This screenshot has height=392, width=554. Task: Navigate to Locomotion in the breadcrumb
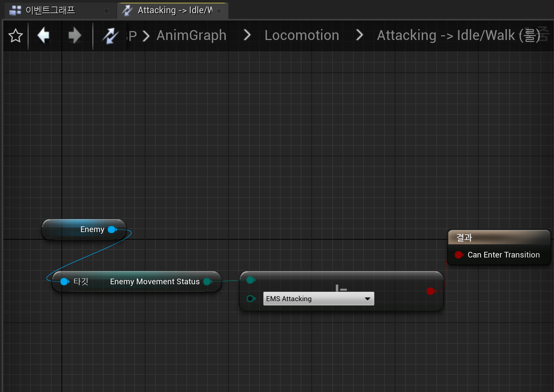click(x=301, y=35)
